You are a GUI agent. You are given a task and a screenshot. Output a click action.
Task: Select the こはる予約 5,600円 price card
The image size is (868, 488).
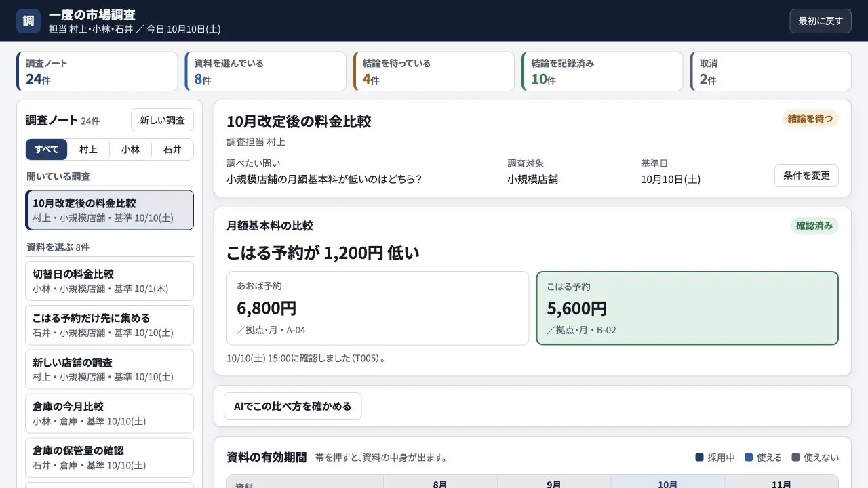(688, 308)
